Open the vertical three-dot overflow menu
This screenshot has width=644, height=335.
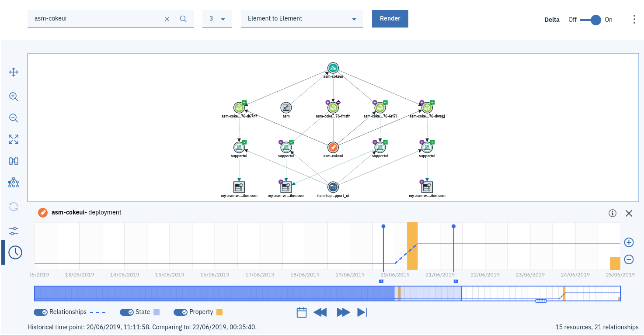(634, 19)
